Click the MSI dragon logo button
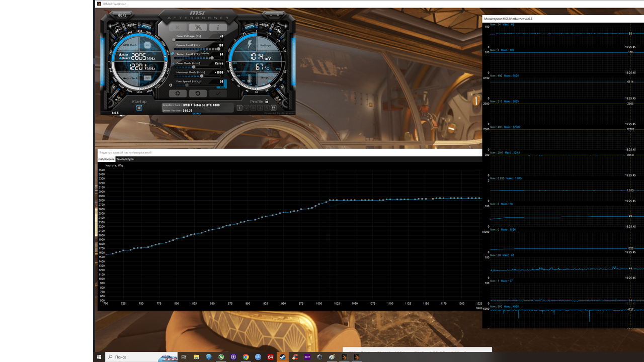Viewport: 644px width, 362px height. pos(198,27)
